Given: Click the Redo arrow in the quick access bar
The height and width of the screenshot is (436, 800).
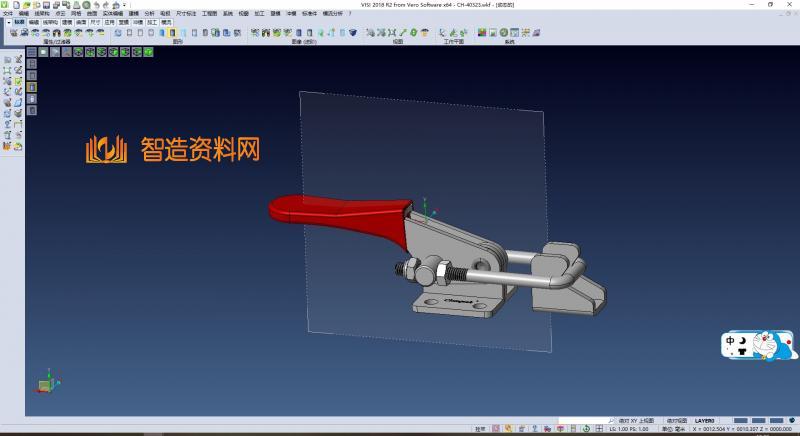Looking at the screenshot, I should click(x=106, y=5).
